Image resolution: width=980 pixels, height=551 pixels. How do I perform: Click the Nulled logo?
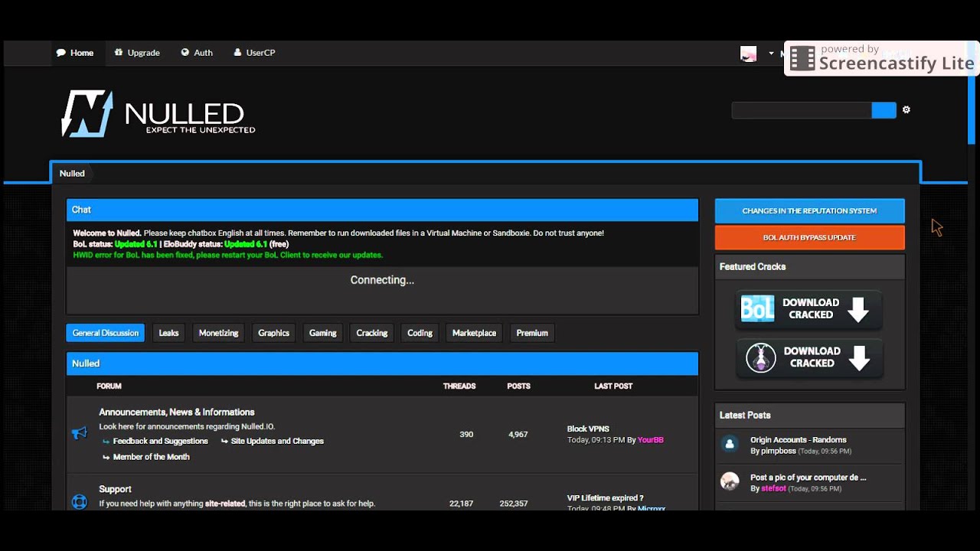pyautogui.click(x=158, y=114)
